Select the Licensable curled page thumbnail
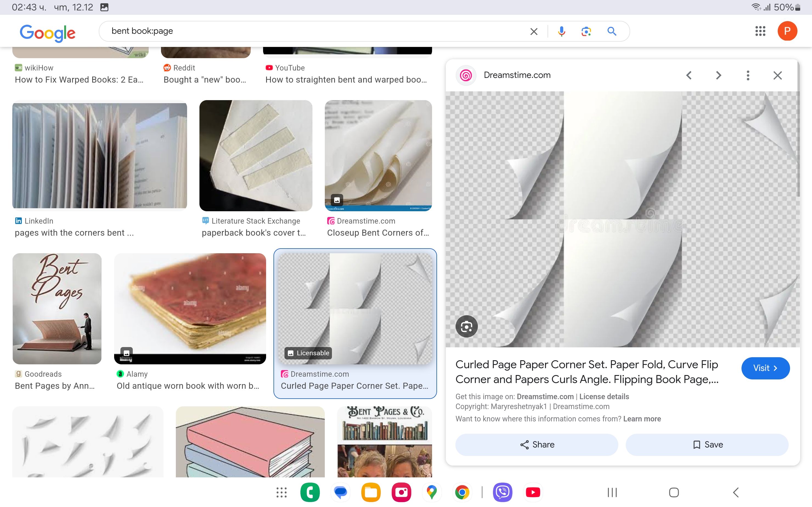812x507 pixels. [x=355, y=308]
